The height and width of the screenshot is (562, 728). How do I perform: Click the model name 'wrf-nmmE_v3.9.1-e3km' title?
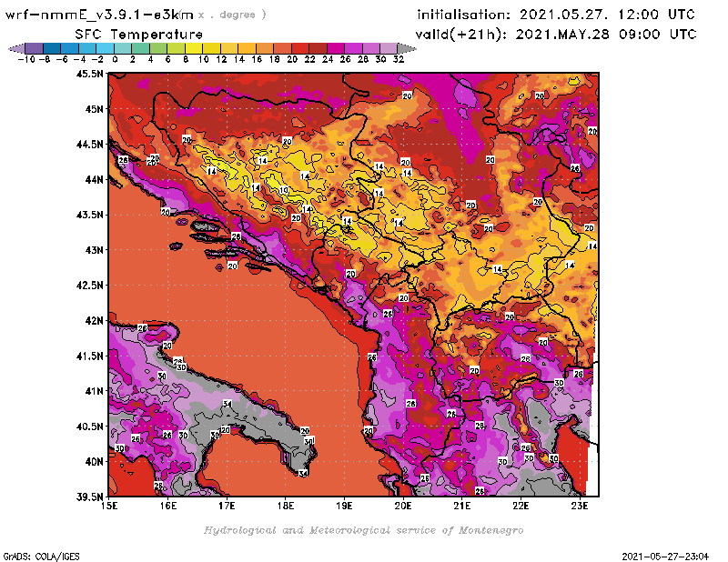click(99, 15)
